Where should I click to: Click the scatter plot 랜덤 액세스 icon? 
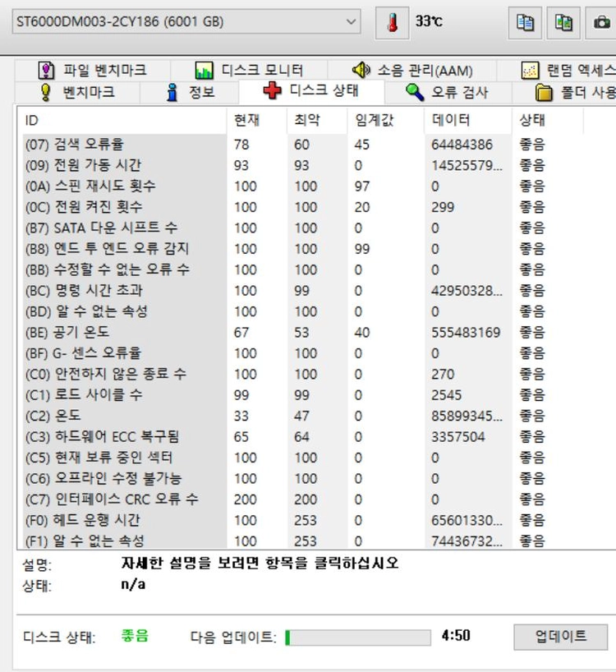(530, 71)
